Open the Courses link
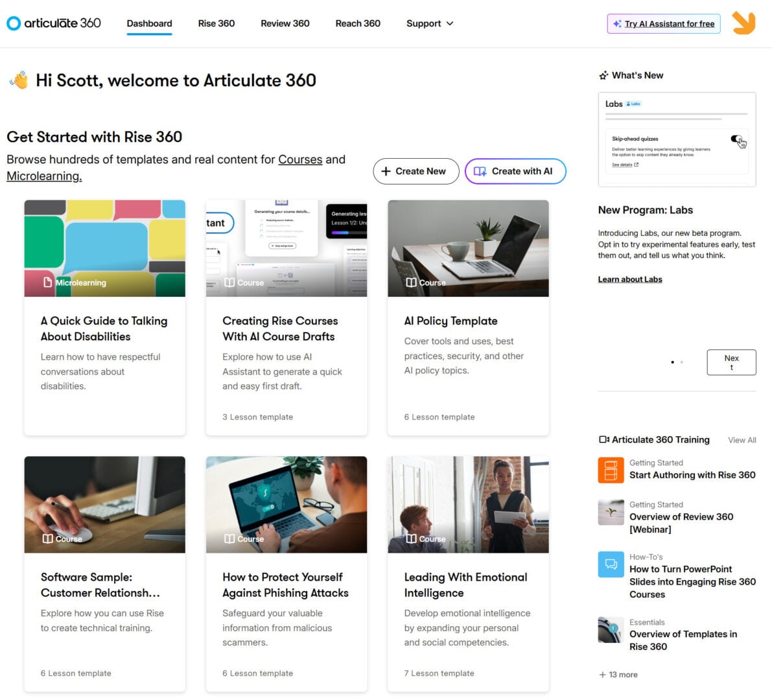Screen dimensions: 772x700 click(x=300, y=159)
